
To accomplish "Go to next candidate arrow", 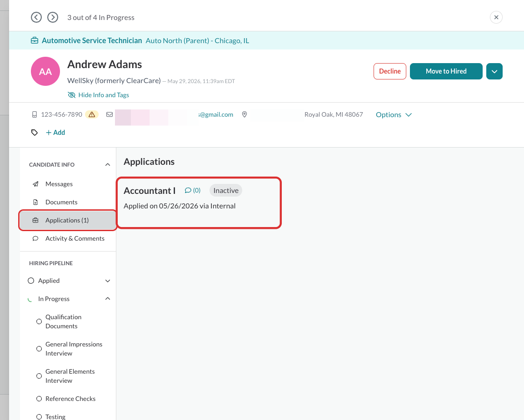I will point(53,17).
